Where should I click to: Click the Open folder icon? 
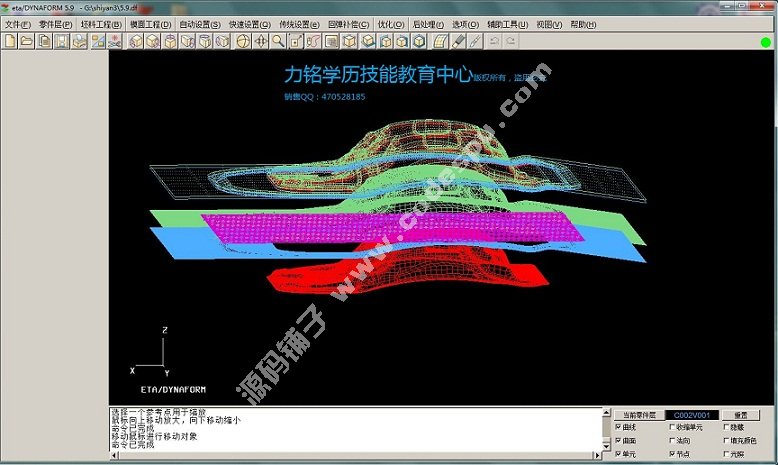click(x=27, y=41)
